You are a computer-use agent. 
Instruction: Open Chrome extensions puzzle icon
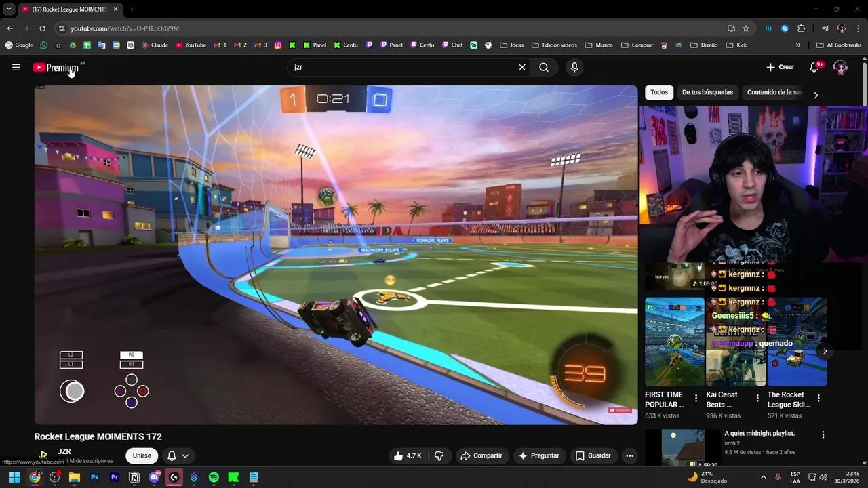tap(802, 28)
